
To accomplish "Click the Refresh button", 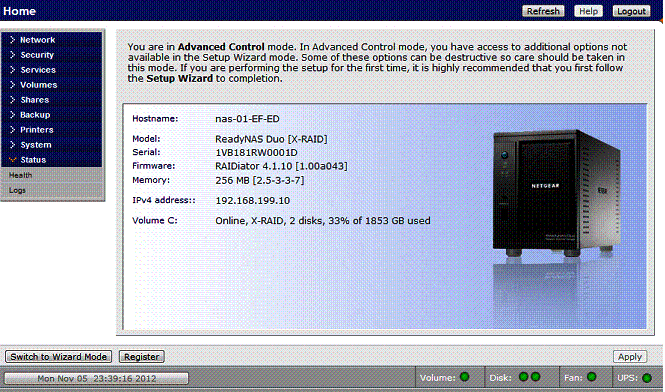I will click(543, 11).
